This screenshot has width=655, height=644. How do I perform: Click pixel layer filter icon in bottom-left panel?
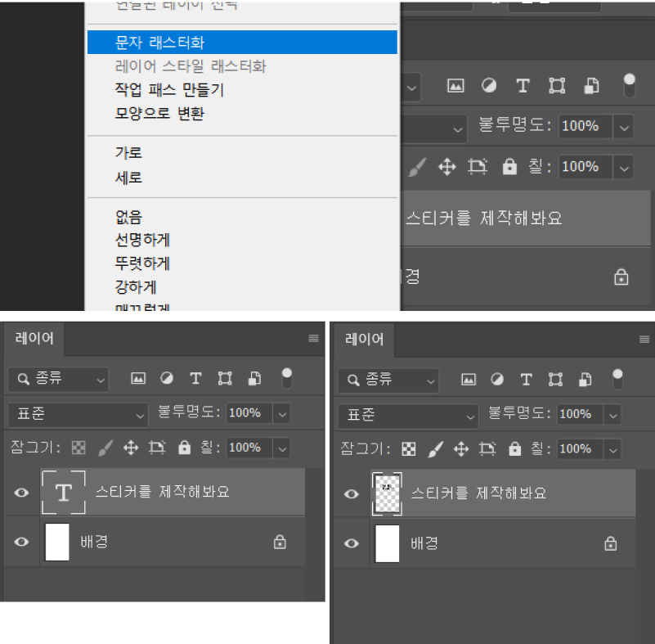[138, 378]
